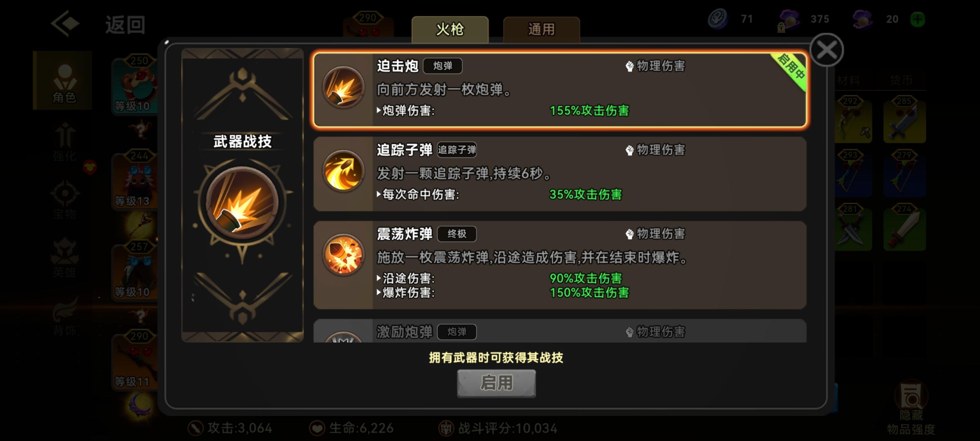Switch to the 火枪 tab

450,29
